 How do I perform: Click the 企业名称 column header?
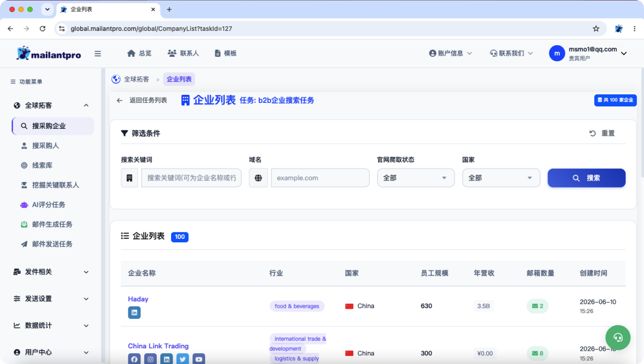point(142,273)
